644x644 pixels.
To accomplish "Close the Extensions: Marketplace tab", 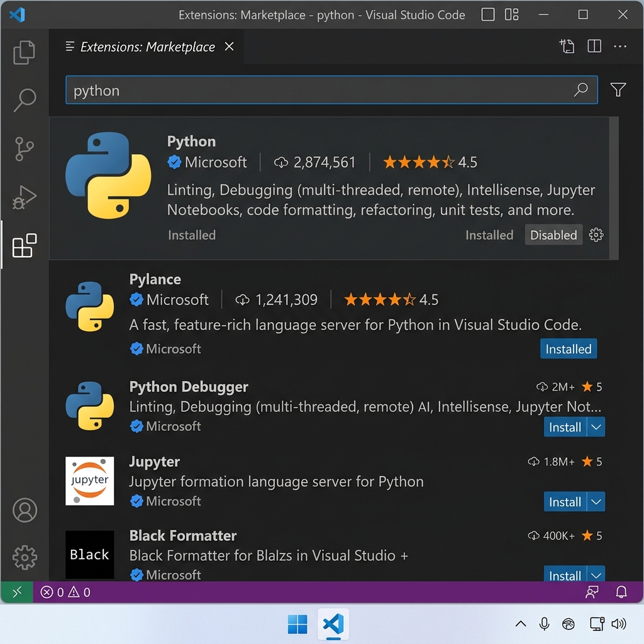I will (x=229, y=47).
